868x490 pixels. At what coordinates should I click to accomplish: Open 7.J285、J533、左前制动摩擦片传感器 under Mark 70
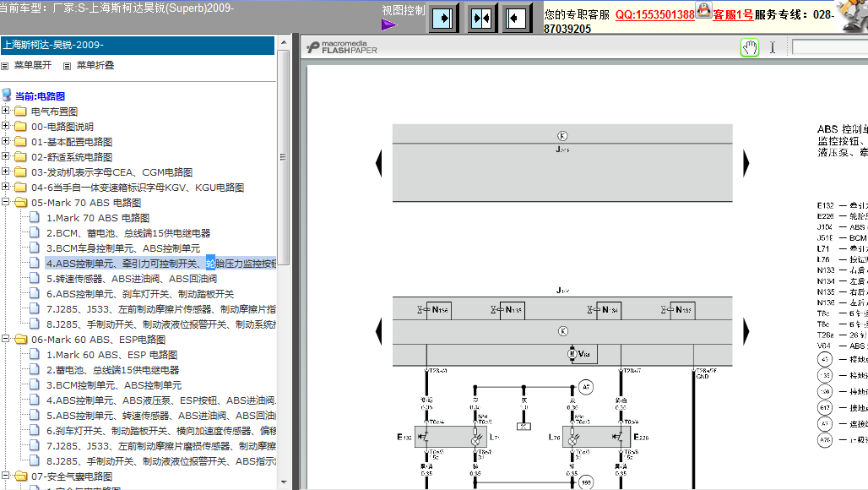(x=161, y=309)
